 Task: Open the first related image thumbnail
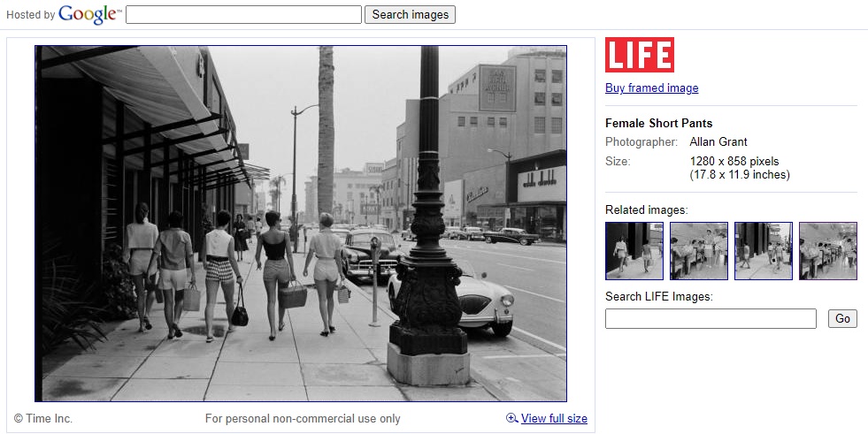634,251
